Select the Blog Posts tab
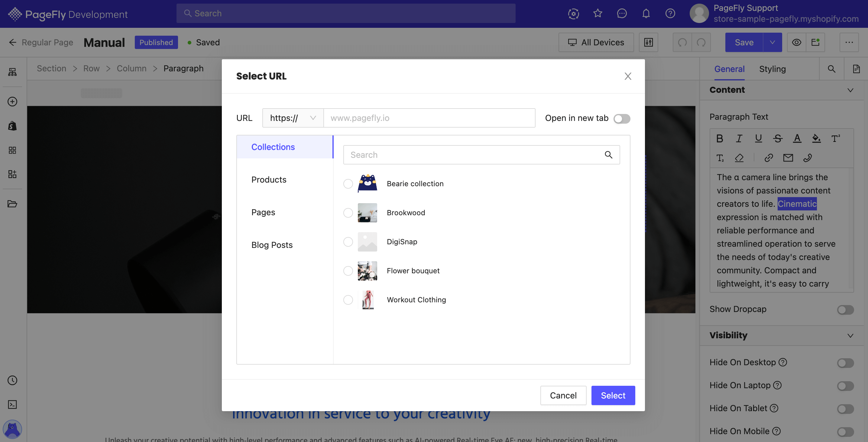The height and width of the screenshot is (442, 868). point(285,245)
